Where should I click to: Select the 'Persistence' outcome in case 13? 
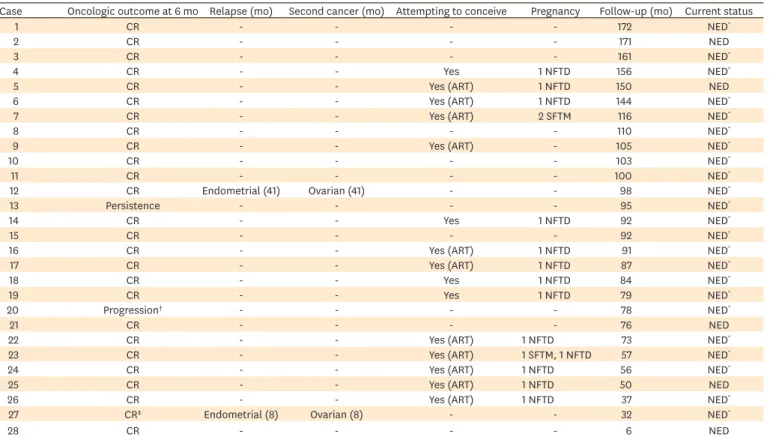click(133, 206)
